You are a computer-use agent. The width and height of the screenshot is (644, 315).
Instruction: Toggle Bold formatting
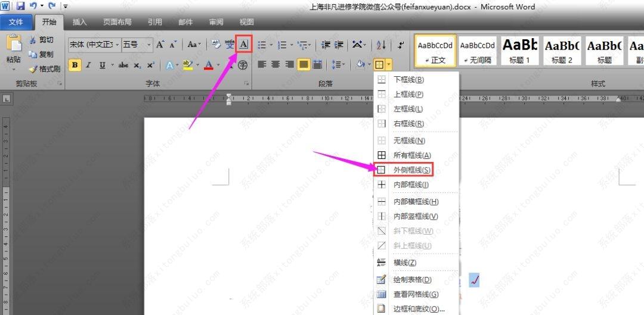point(75,66)
